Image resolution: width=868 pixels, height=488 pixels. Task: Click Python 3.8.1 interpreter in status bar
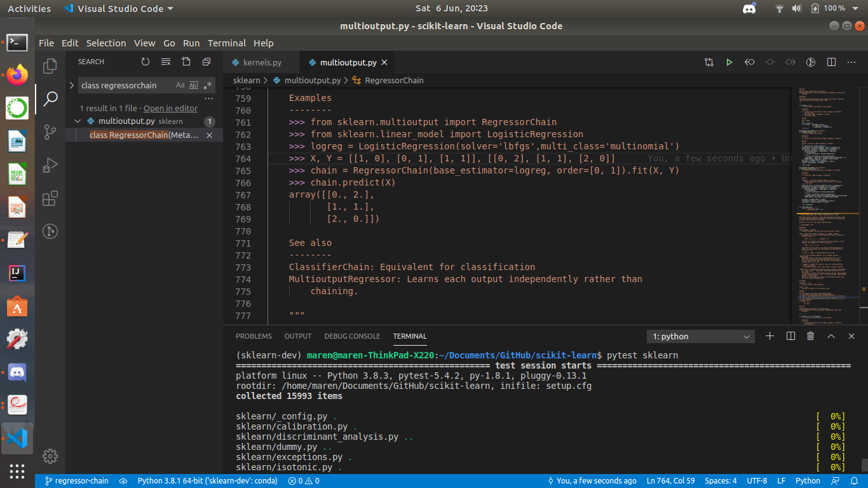point(208,481)
